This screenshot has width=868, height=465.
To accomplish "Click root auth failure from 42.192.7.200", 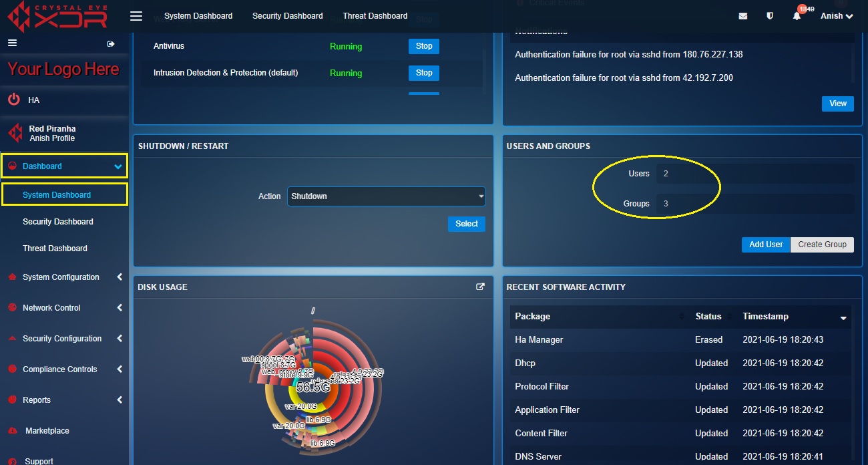I will click(624, 77).
